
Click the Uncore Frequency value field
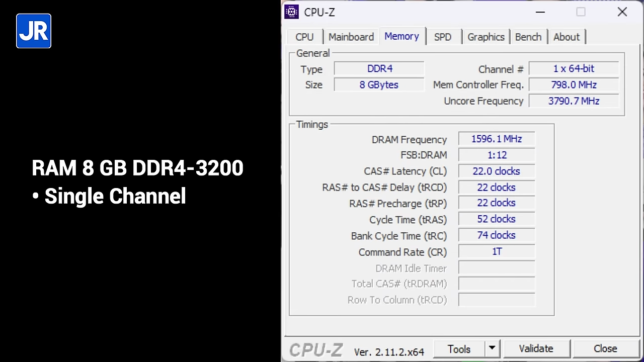click(x=574, y=101)
